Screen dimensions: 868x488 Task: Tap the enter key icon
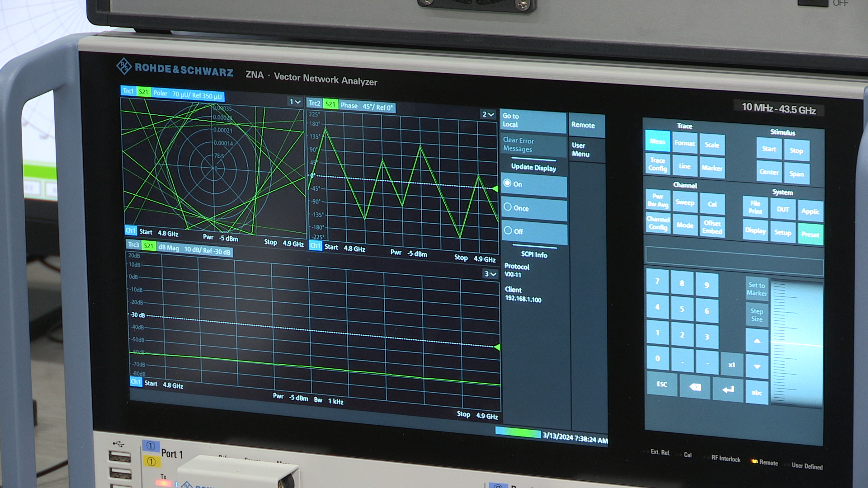(728, 389)
